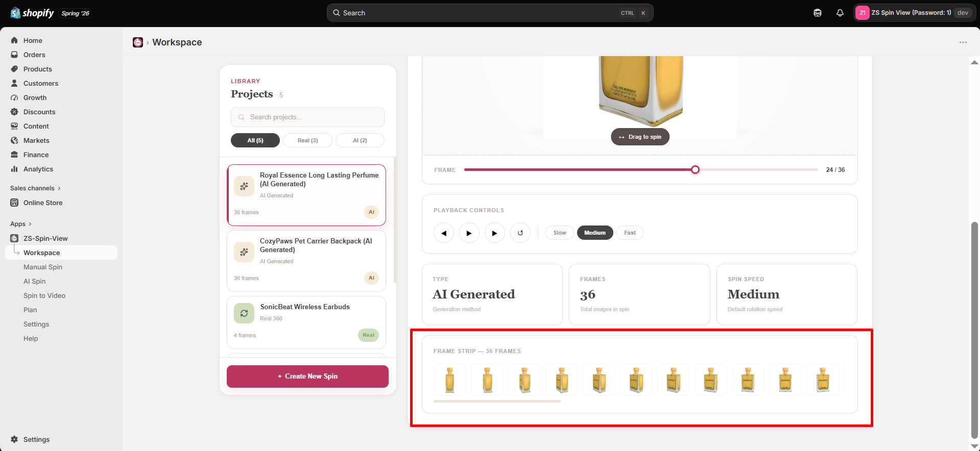
Task: Set playback speed to Slow
Action: pyautogui.click(x=560, y=233)
